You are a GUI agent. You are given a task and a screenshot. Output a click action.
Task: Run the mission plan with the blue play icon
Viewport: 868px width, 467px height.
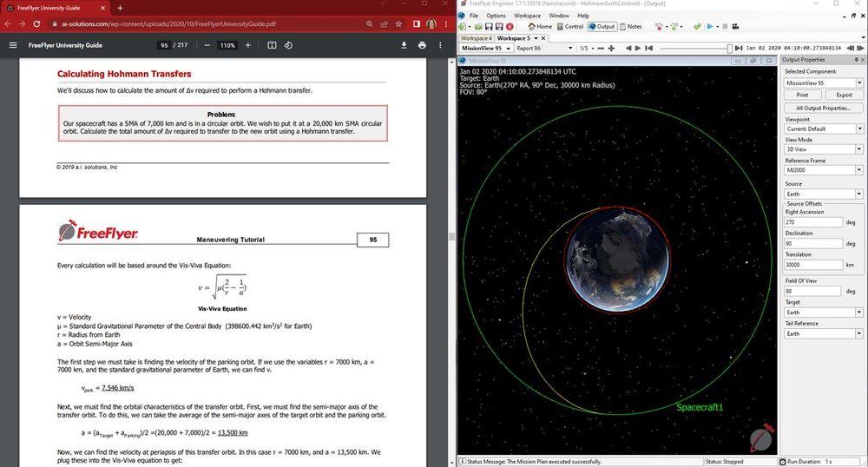(710, 27)
